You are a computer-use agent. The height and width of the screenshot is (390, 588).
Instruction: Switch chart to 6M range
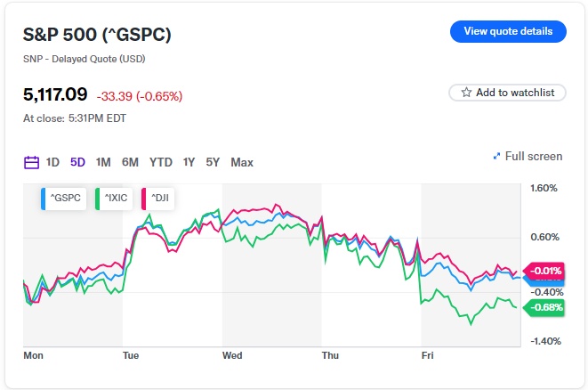coord(130,162)
